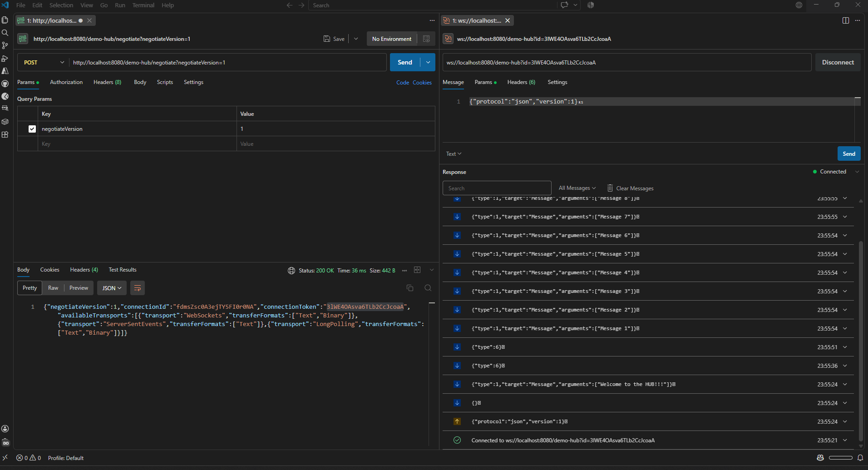Screen dimensions: 868x470
Task: Go forward with the right arrow in the title bar
Action: point(302,5)
